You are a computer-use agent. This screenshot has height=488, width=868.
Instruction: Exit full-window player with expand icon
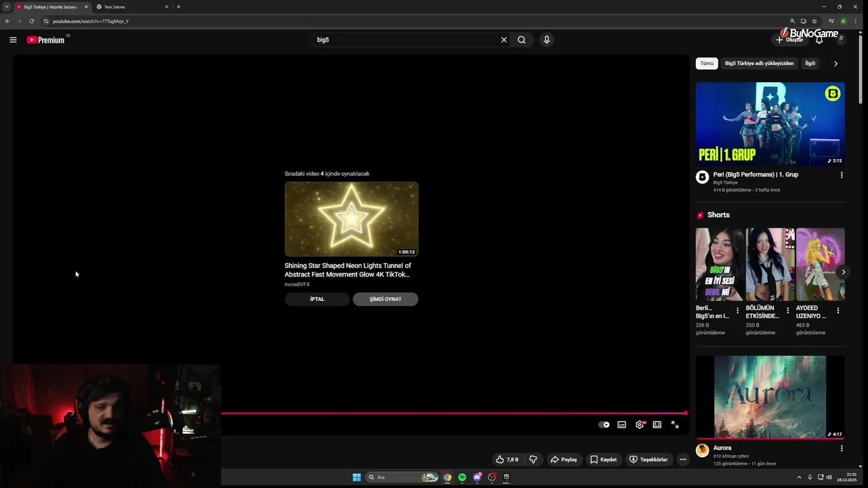(x=675, y=425)
